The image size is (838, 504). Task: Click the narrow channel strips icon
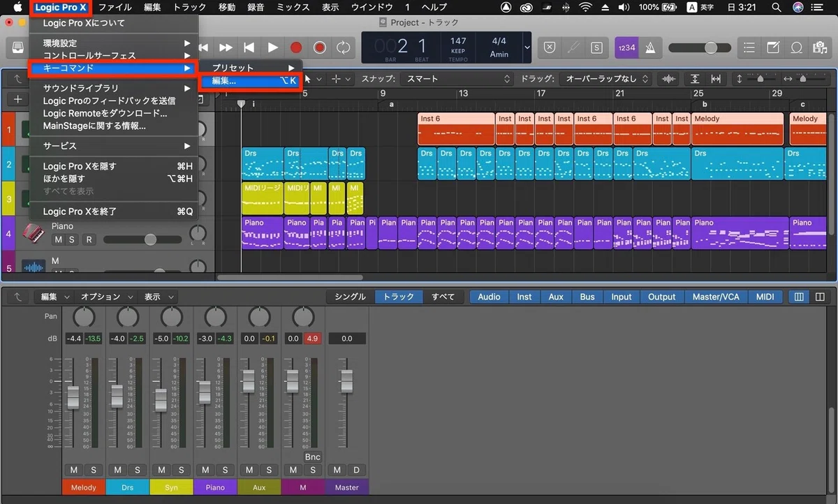[799, 297]
